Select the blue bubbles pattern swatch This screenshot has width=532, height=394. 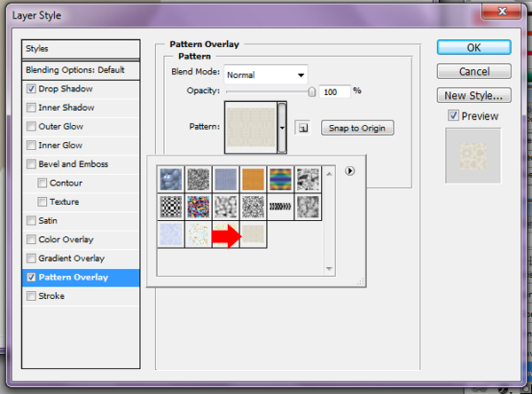point(170,178)
